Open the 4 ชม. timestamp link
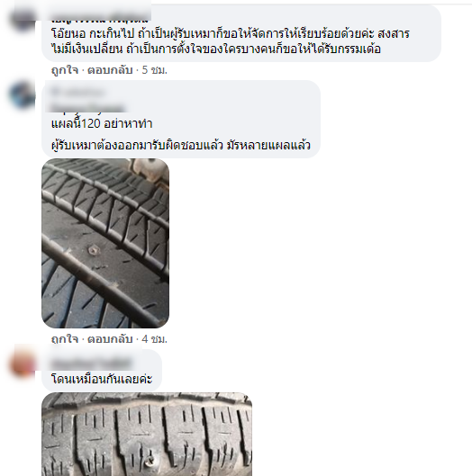This screenshot has width=472, height=476. [x=154, y=339]
